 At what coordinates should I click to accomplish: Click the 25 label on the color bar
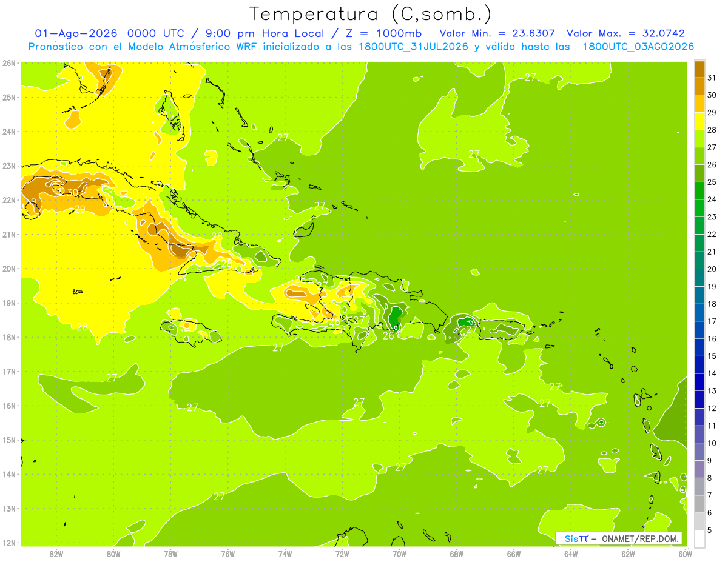click(713, 182)
